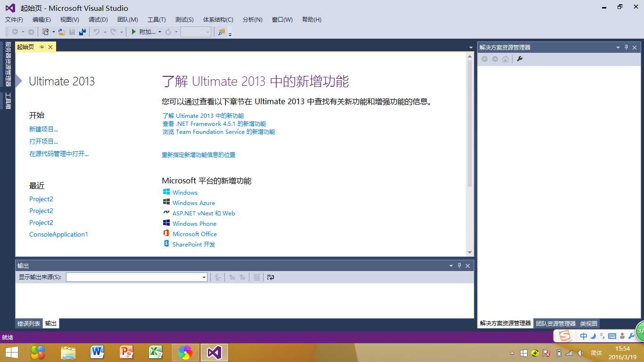Screen dimensions: 644x362
Task: Click the Windows Start button in taskbar
Action: 12,353
